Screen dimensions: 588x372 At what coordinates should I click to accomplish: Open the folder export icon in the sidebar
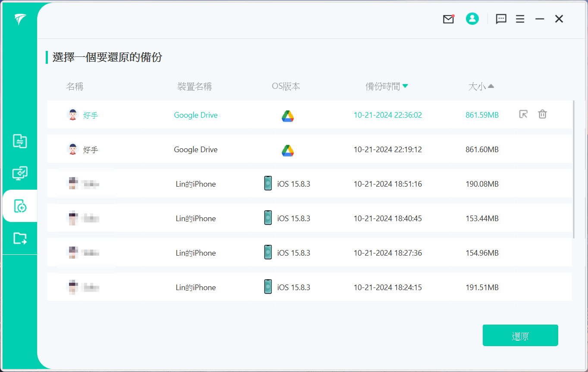point(20,238)
